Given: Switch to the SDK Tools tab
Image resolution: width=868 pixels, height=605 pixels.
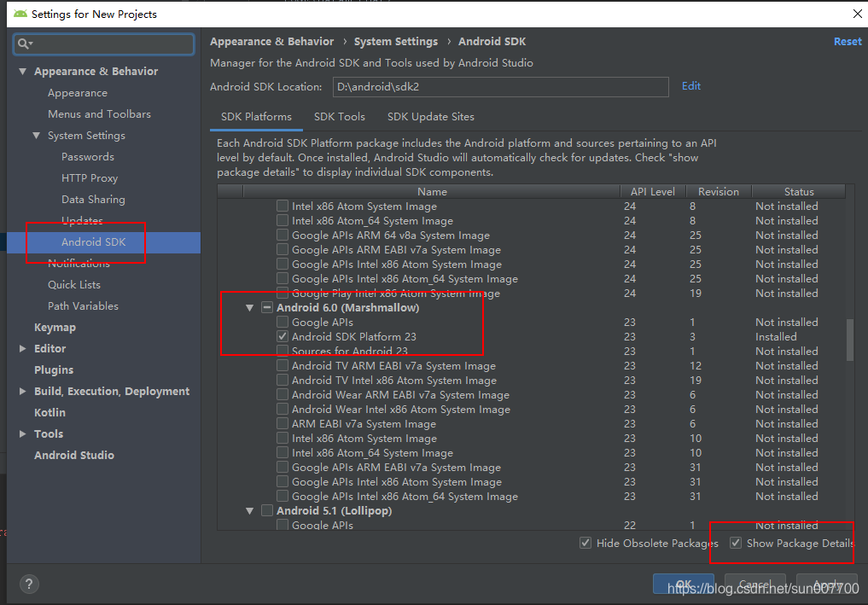Looking at the screenshot, I should (x=339, y=117).
